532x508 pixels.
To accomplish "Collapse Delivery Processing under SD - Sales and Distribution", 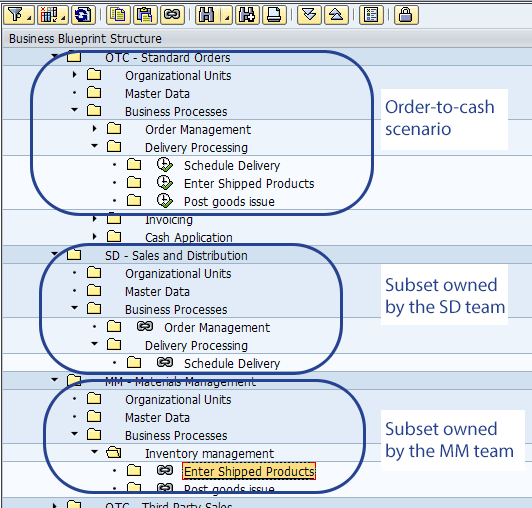I will (95, 343).
